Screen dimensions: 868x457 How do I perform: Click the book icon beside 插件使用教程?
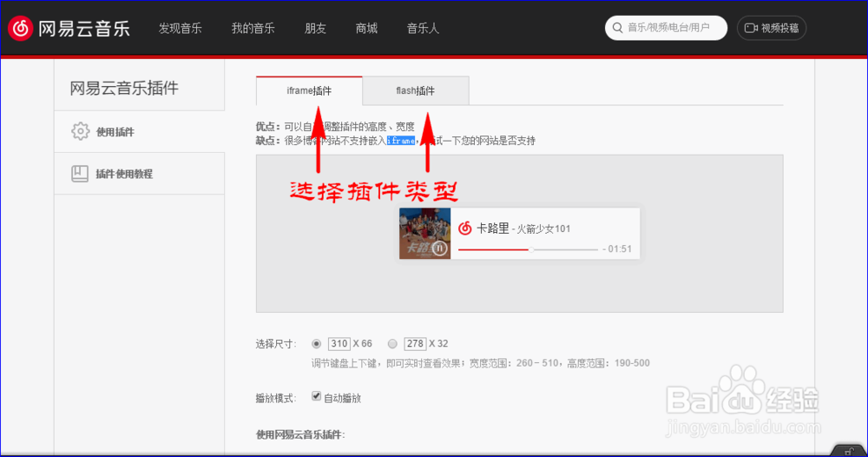(x=80, y=174)
